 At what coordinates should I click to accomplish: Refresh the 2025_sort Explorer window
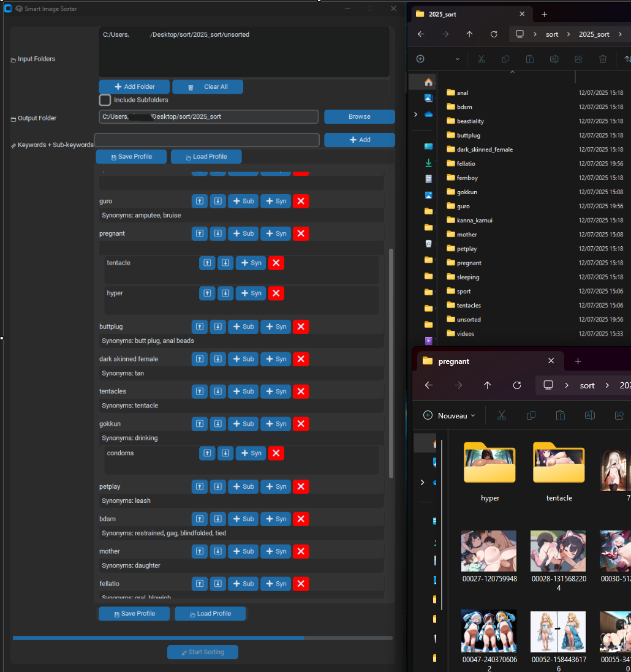(494, 34)
